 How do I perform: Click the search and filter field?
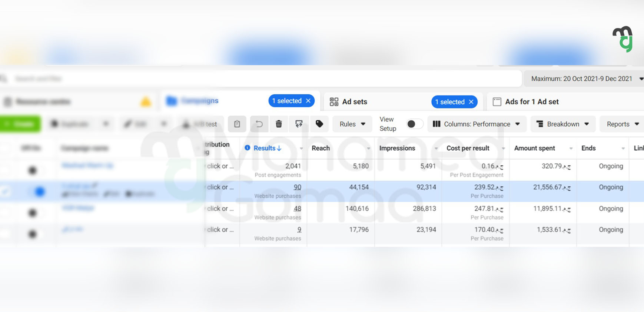coord(261,78)
